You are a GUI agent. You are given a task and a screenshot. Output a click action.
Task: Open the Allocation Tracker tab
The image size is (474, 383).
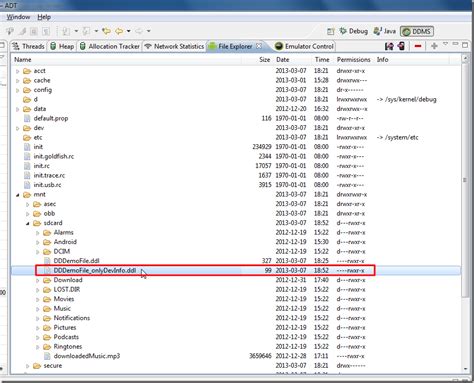pos(110,46)
